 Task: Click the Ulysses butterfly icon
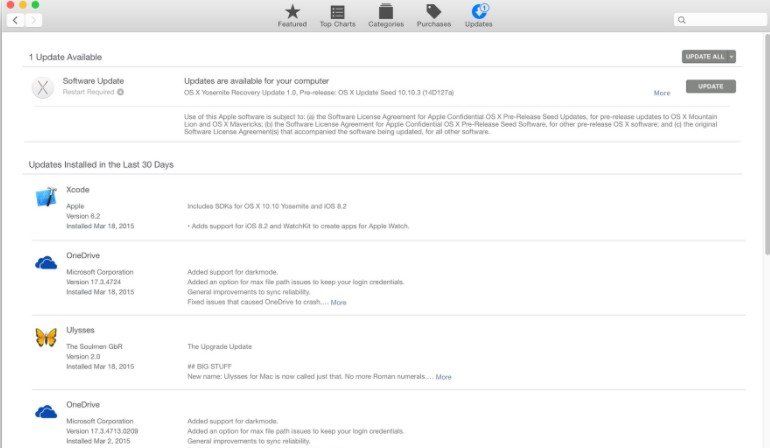click(x=46, y=337)
